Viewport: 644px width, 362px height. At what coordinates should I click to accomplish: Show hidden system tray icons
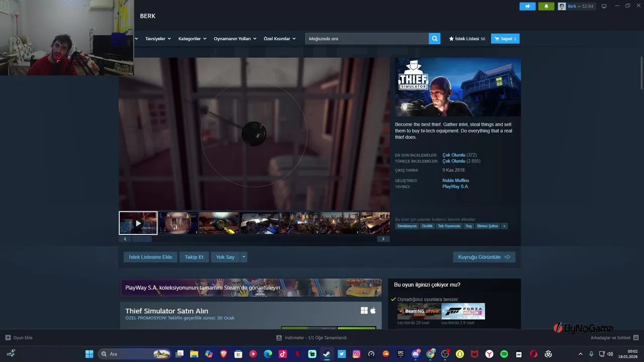tap(581, 354)
